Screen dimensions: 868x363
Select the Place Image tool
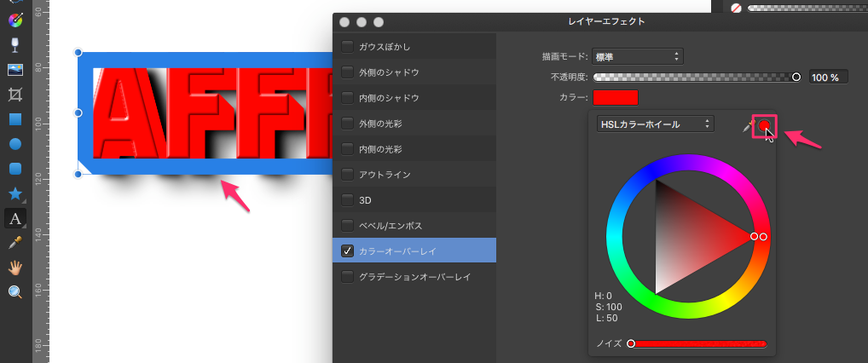click(14, 69)
